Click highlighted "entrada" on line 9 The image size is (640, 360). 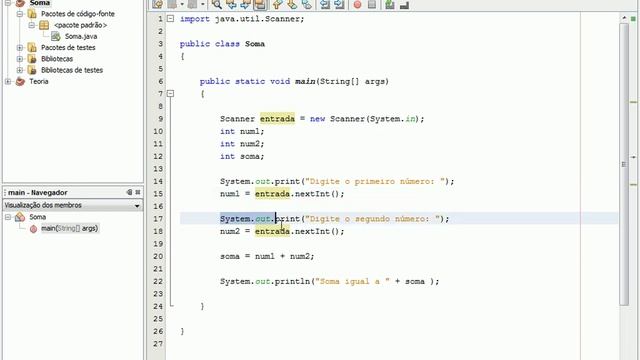277,119
